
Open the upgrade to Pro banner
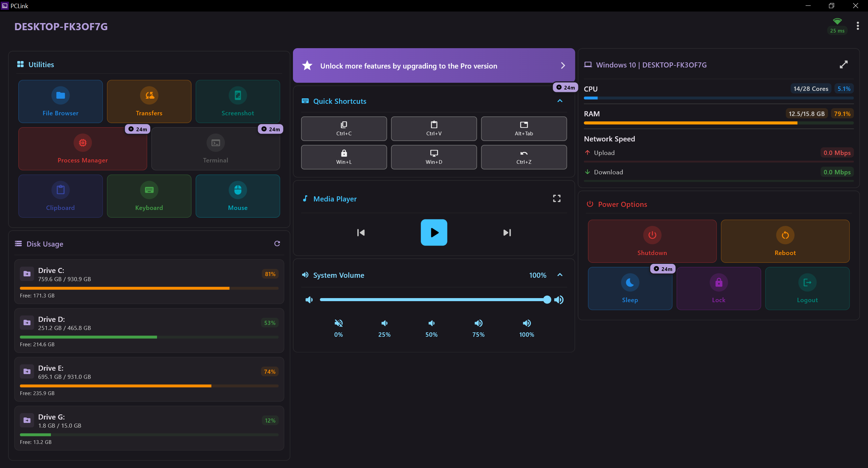click(434, 65)
